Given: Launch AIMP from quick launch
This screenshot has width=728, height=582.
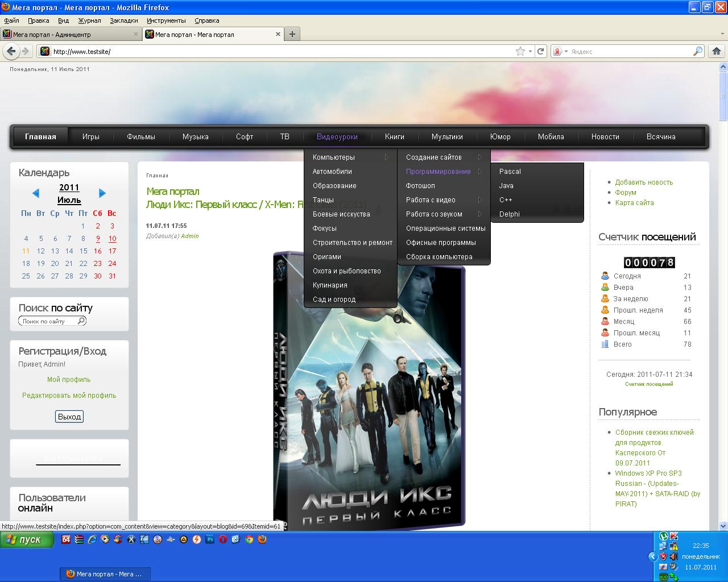Looking at the screenshot, I should click(x=184, y=539).
